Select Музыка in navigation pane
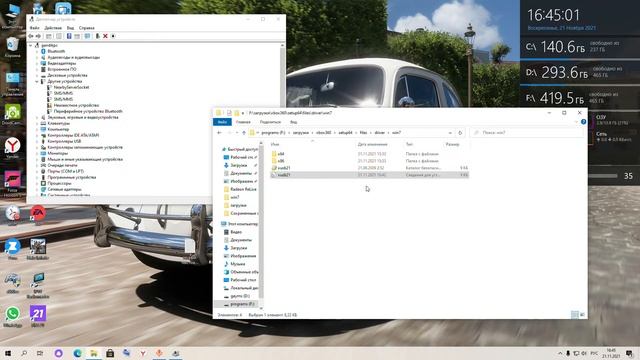The height and width of the screenshot is (360, 640). (238, 264)
